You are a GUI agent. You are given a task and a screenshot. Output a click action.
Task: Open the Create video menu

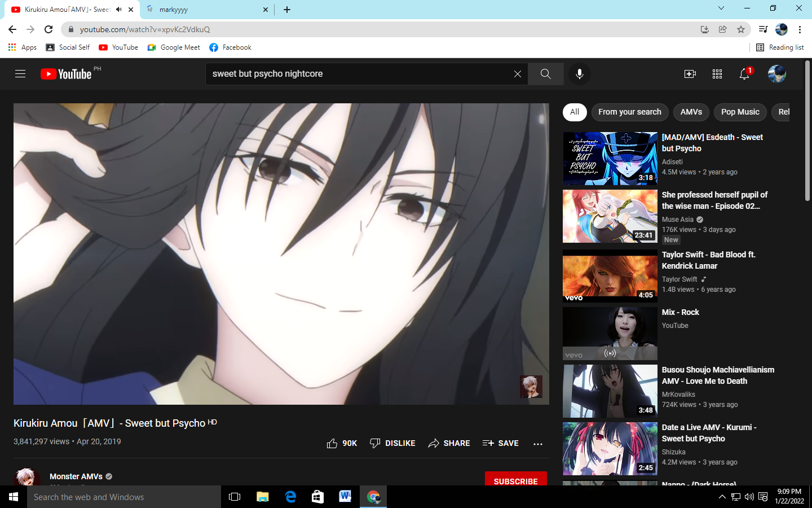click(x=690, y=74)
